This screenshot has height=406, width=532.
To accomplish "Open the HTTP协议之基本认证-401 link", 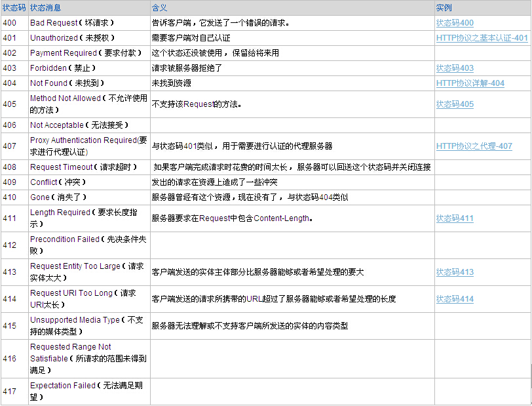I will (482, 38).
